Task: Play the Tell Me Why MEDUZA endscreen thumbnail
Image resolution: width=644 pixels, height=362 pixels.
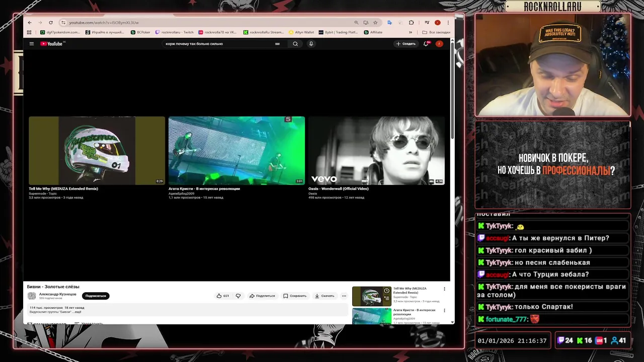Action: pyautogui.click(x=97, y=151)
